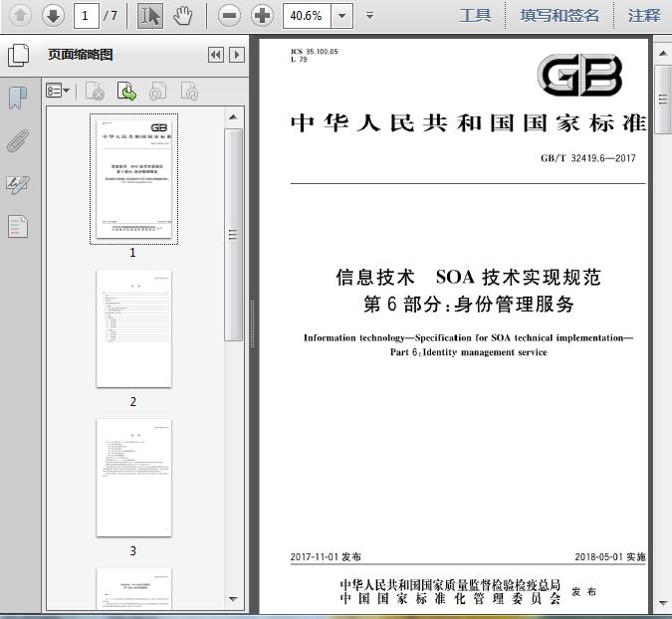This screenshot has width=672, height=619.
Task: Open the Bookmarks panel in sidebar
Action: point(18,98)
